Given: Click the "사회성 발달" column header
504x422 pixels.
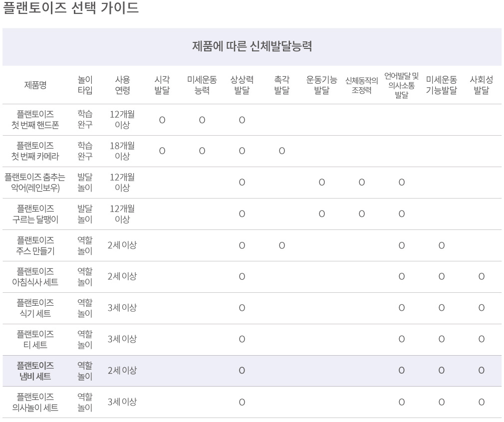Looking at the screenshot, I should (481, 85).
